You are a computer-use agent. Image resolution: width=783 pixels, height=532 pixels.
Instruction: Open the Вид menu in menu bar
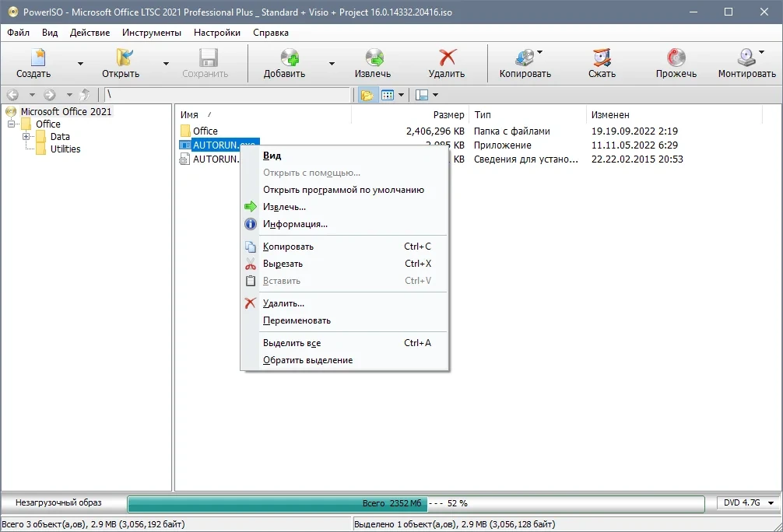(50, 33)
